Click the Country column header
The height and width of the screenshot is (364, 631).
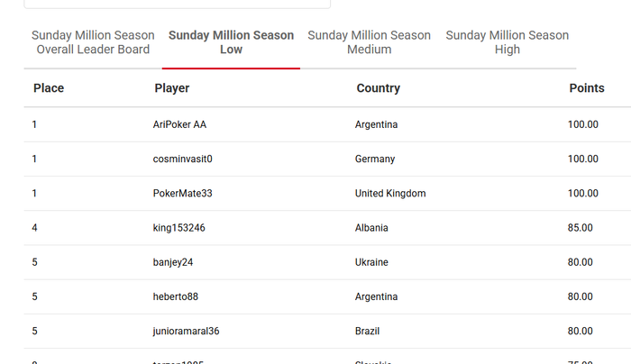(x=378, y=88)
